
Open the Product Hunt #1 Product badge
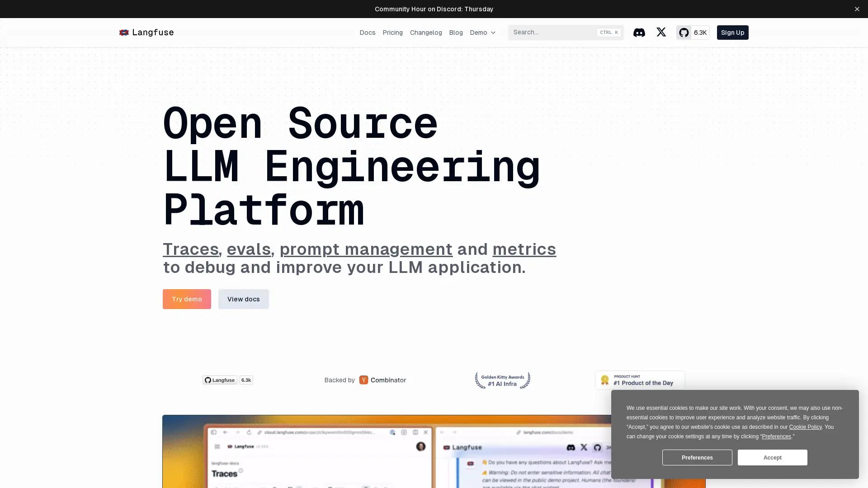pos(640,380)
